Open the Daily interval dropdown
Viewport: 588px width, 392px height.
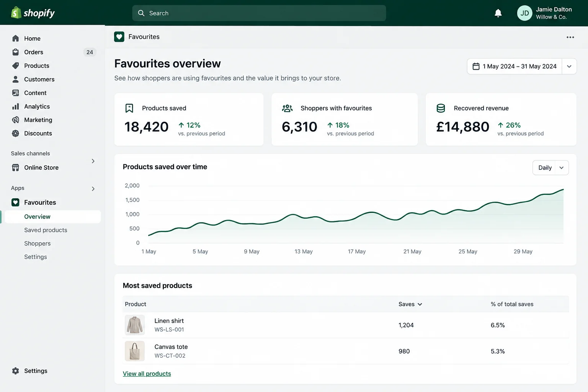point(550,168)
